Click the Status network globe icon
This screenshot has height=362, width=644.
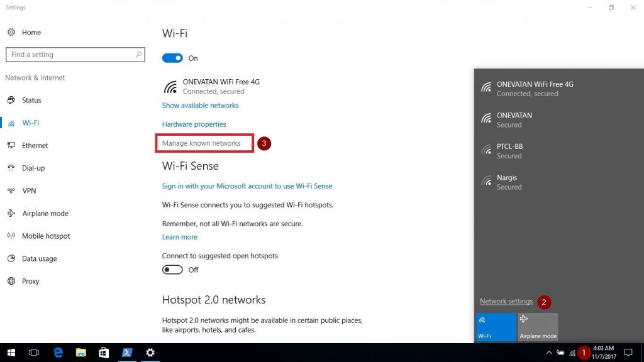[x=13, y=100]
